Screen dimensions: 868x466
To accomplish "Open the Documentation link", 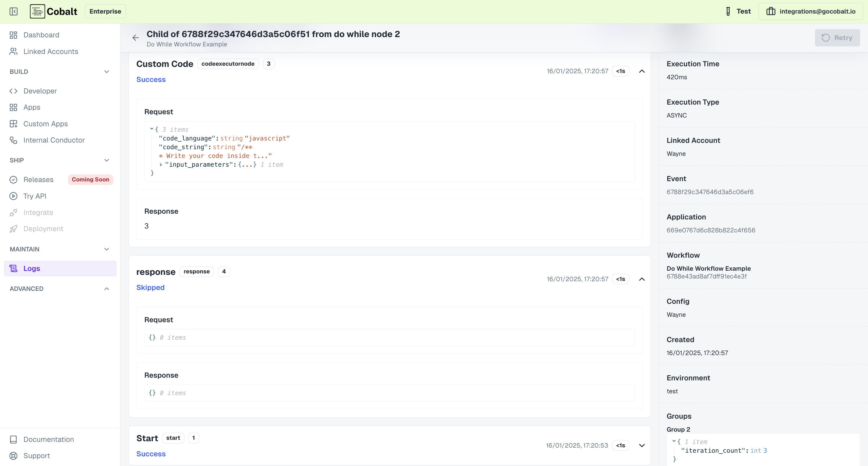I will pyautogui.click(x=49, y=439).
